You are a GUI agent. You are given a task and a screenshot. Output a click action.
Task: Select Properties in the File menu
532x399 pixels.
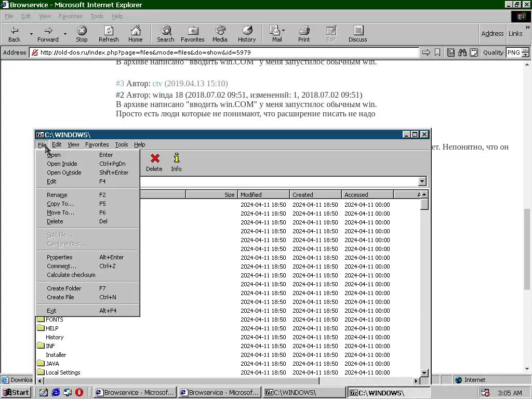pyautogui.click(x=88, y=257)
